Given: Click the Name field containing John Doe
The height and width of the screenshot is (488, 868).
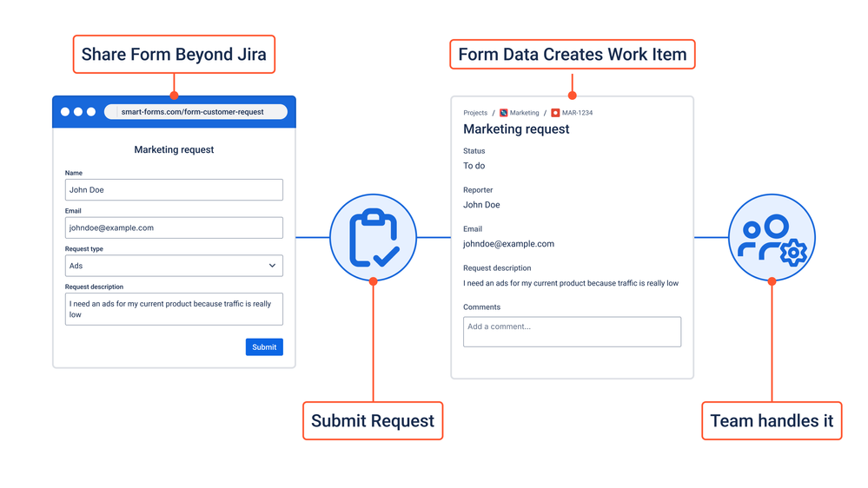Looking at the screenshot, I should pyautogui.click(x=174, y=190).
